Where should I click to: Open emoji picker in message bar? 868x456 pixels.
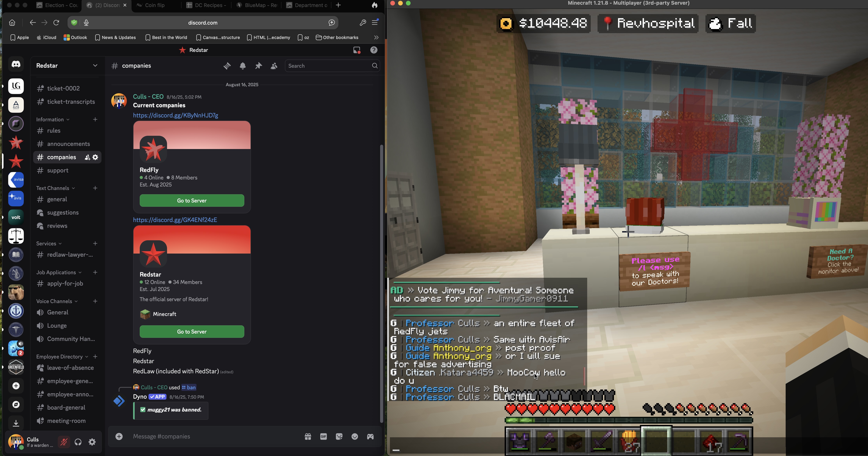coord(355,436)
